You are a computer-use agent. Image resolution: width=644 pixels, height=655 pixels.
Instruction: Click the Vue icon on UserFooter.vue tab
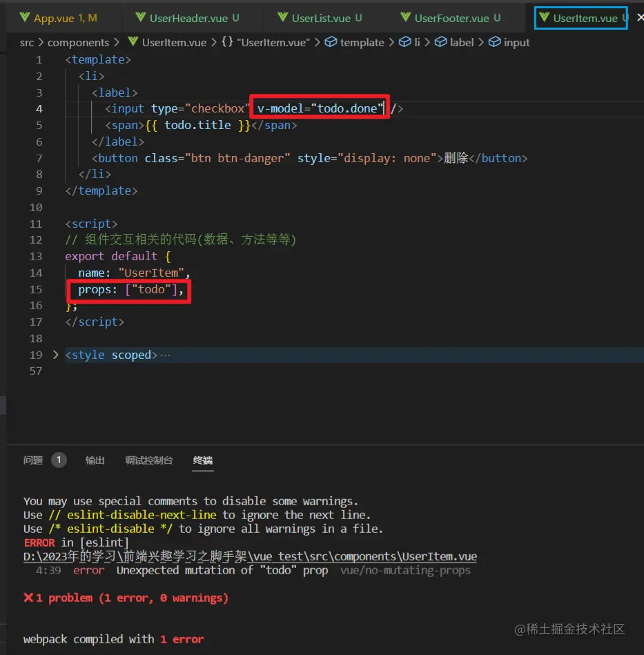pyautogui.click(x=406, y=17)
